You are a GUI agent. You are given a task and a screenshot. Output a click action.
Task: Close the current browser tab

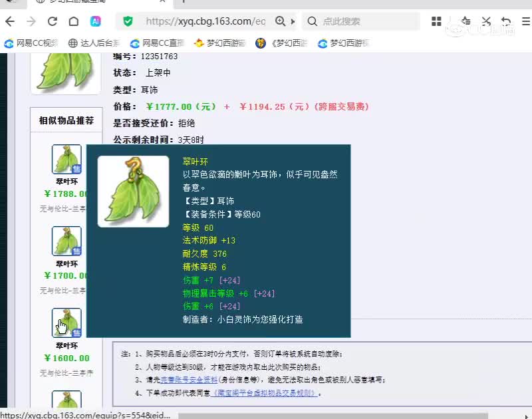tap(162, 1)
